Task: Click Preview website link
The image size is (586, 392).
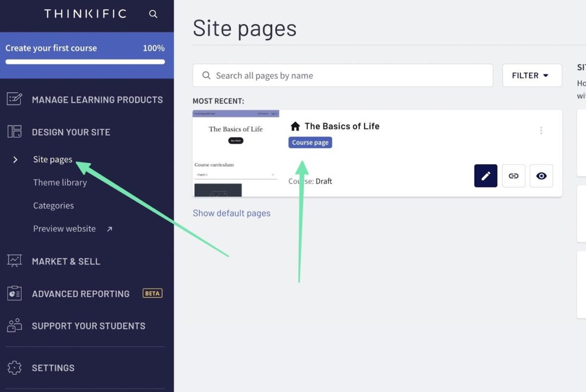Action: (x=64, y=229)
